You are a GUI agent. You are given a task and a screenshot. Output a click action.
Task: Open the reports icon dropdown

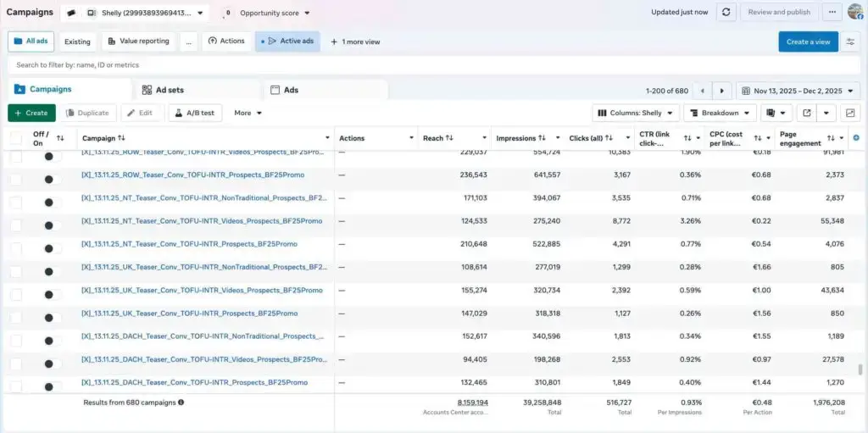click(x=776, y=113)
